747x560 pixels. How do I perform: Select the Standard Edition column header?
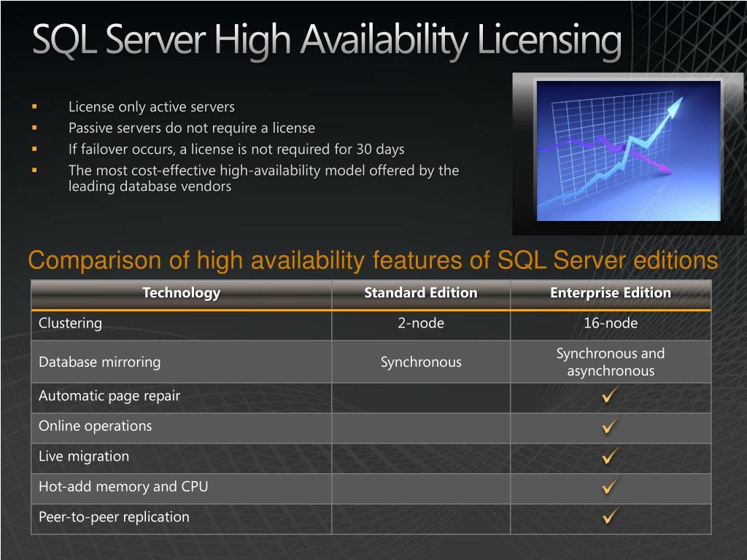point(419,292)
